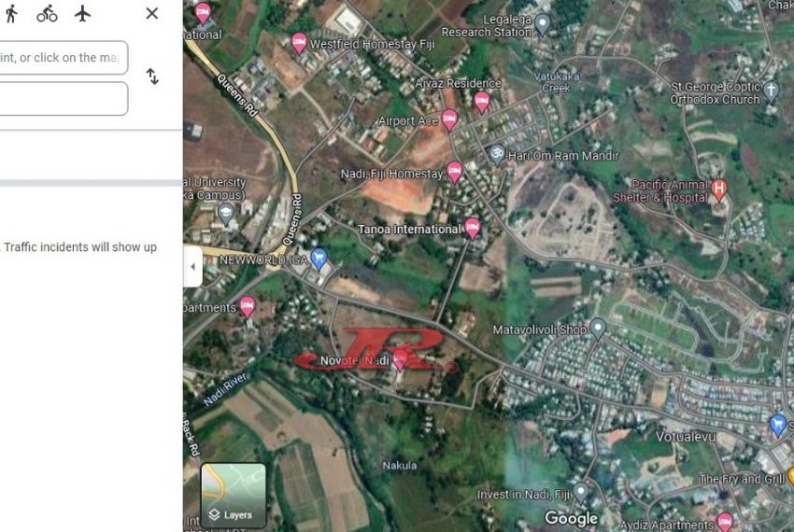Click blue shop marker near Votualevu
The image size is (794, 532).
pos(778,425)
